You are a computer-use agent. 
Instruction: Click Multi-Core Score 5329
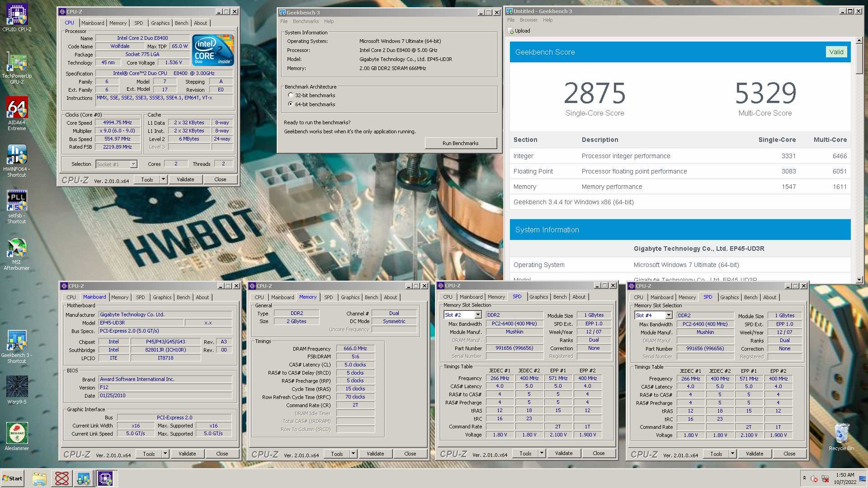click(765, 93)
